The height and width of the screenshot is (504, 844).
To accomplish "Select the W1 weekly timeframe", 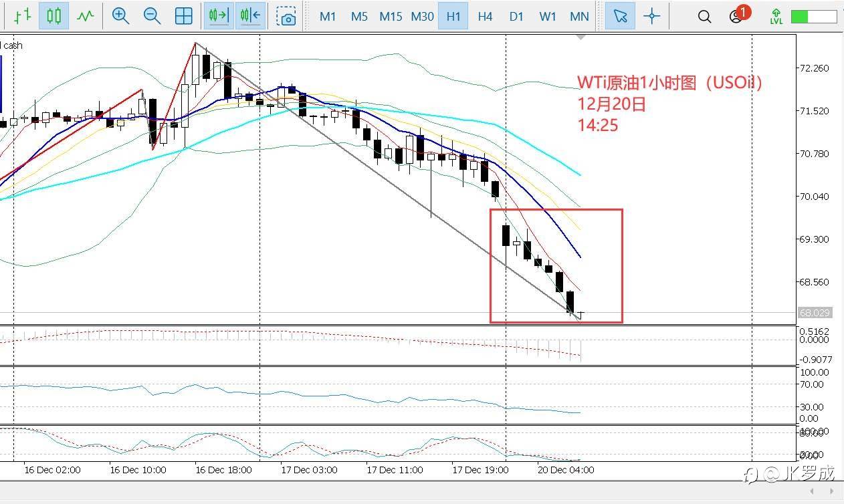I will click(548, 16).
